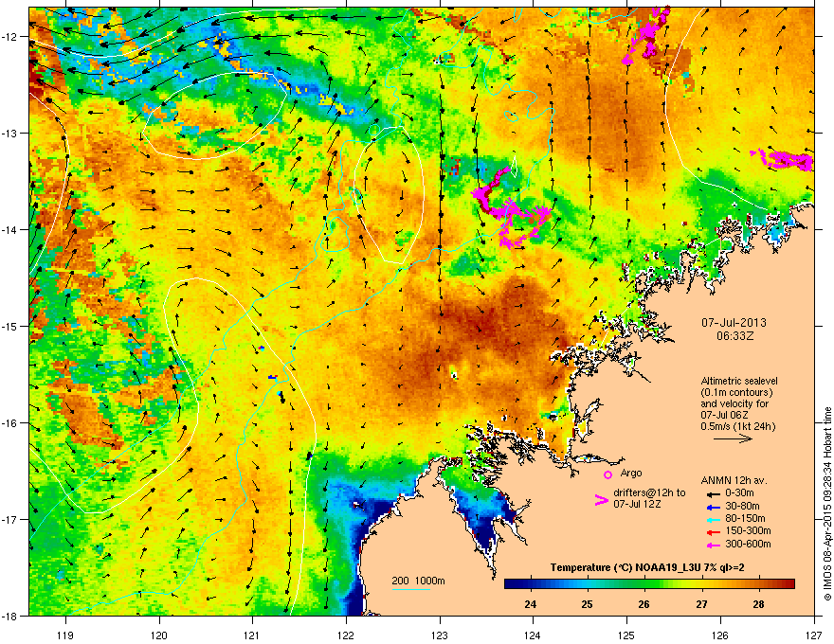Image resolution: width=834 pixels, height=644 pixels.
Task: Click the latitude axis label -12
Action: [10, 37]
